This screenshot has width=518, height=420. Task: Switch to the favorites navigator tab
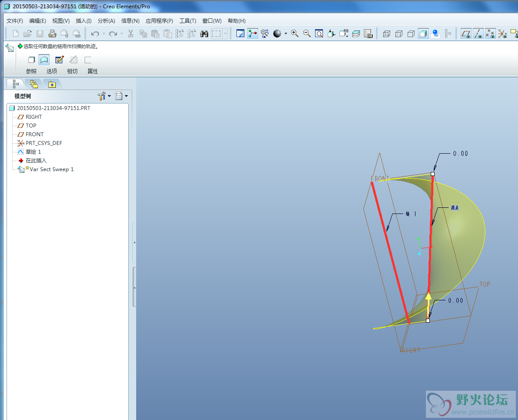point(52,84)
